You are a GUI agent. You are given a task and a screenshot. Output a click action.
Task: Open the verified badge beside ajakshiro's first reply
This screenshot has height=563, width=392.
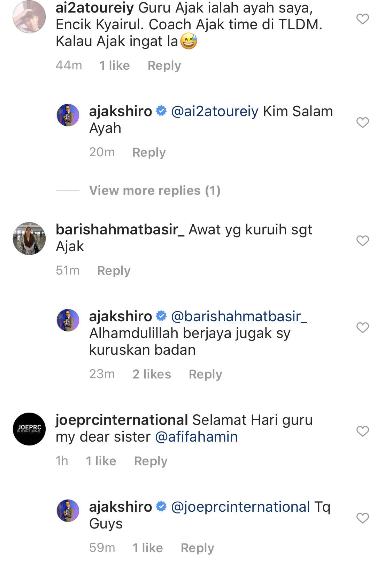(161, 111)
